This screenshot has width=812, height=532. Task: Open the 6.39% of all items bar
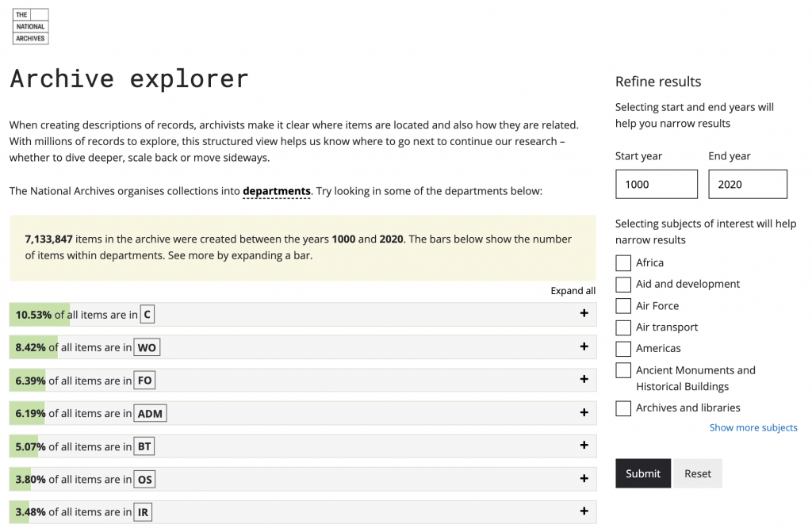(x=303, y=381)
